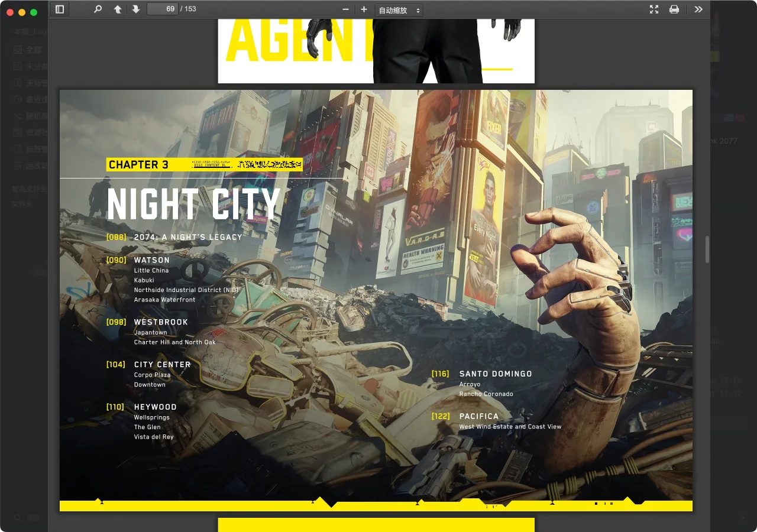Click the [122] page marker
This screenshot has height=532, width=757.
pos(441,417)
